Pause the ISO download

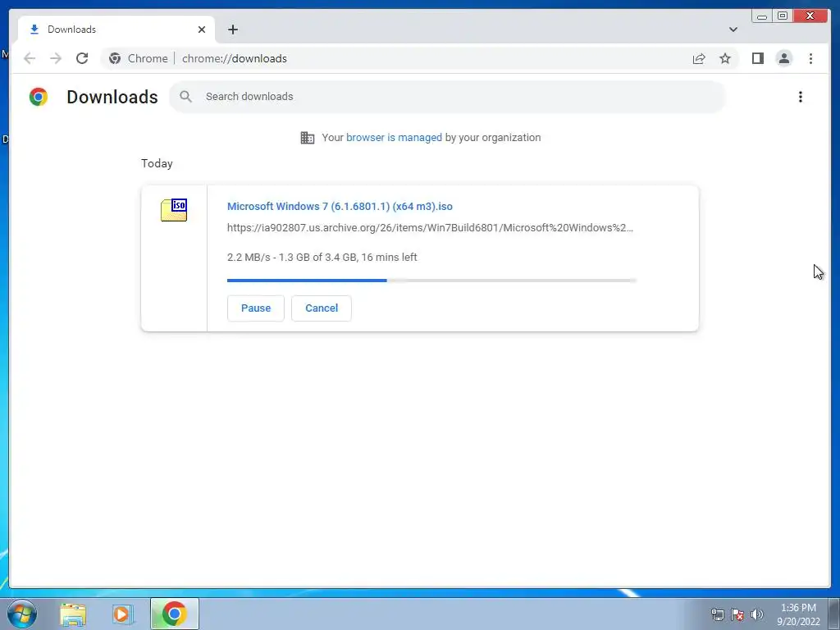(x=256, y=308)
